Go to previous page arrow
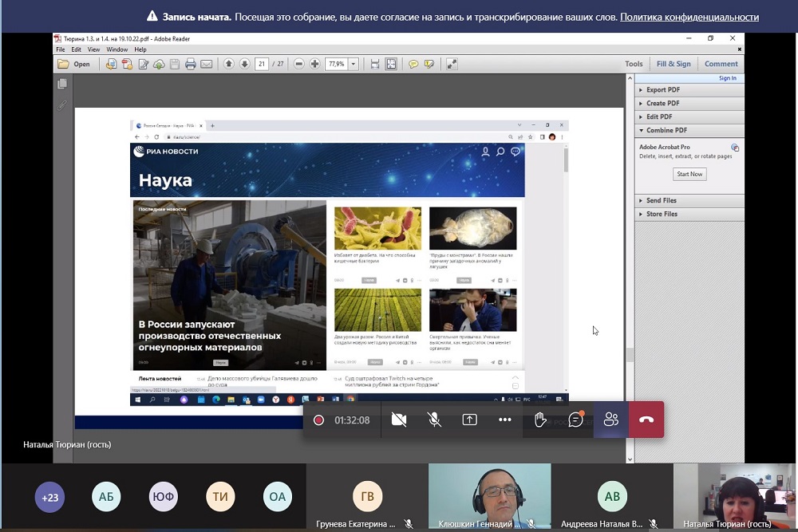The height and width of the screenshot is (532, 798). coord(229,64)
